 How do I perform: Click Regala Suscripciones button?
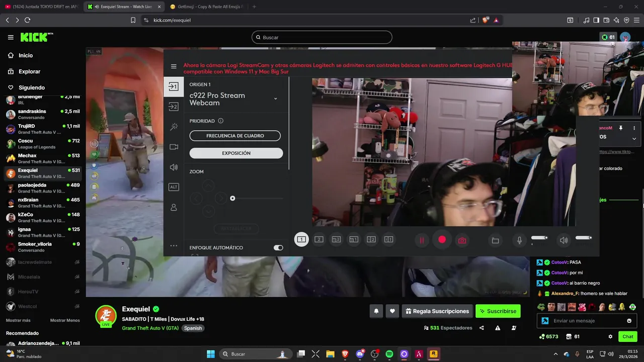click(437, 311)
